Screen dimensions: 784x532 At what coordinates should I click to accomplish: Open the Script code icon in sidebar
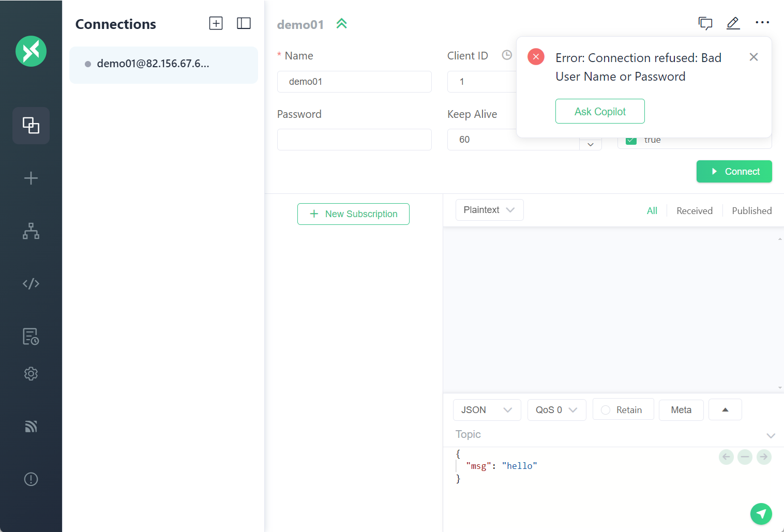click(x=31, y=284)
